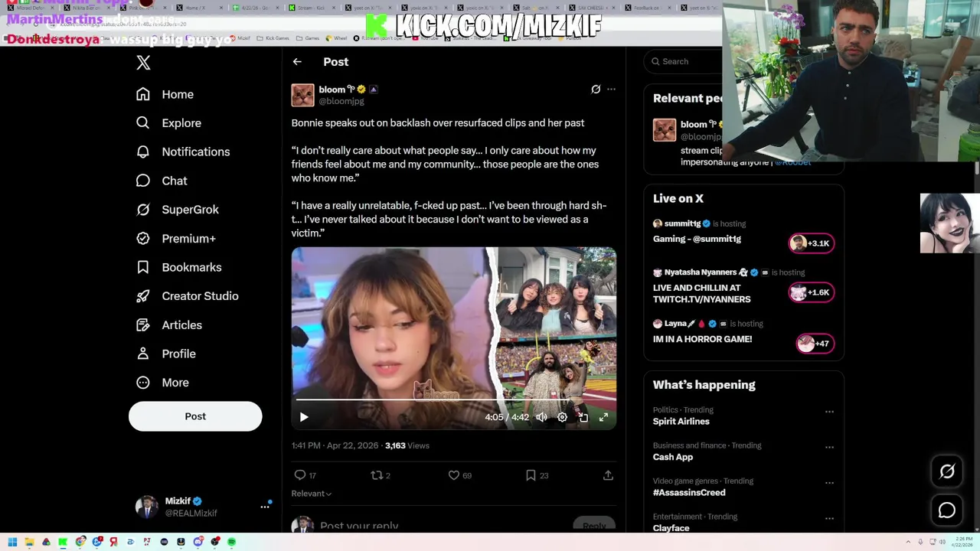
Task: Open Layna IM IN A HORROR GAME stream
Action: (x=702, y=339)
